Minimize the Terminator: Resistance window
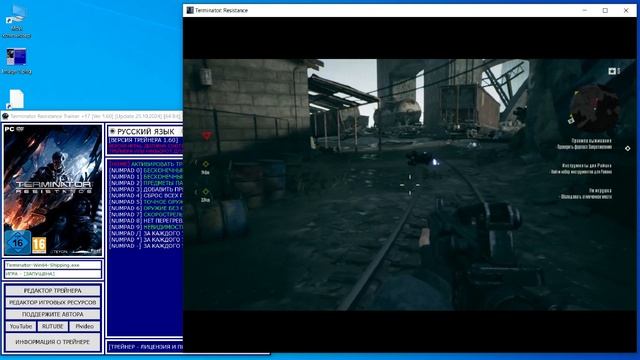This screenshot has height=360, width=640. 584,10
